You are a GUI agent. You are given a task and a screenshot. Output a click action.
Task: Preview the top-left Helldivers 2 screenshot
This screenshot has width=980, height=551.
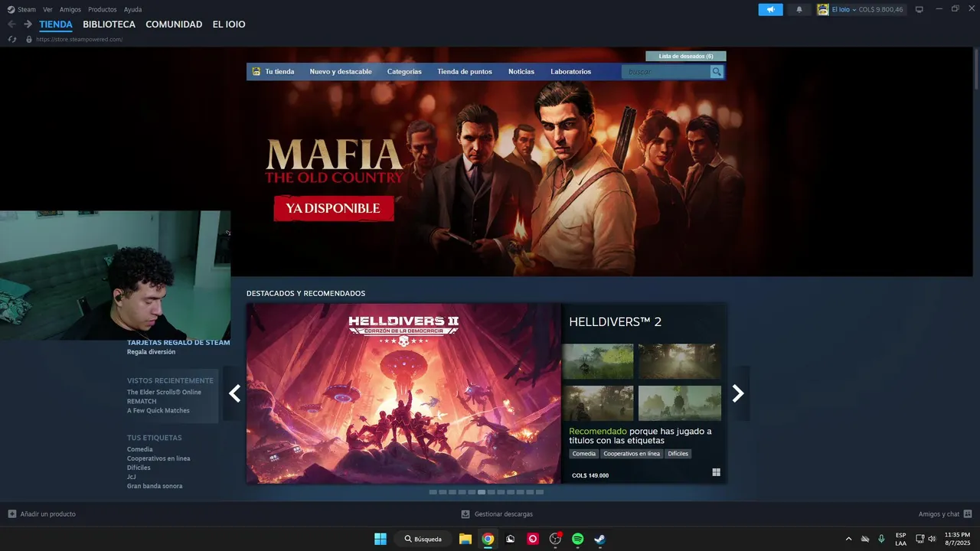click(x=598, y=361)
